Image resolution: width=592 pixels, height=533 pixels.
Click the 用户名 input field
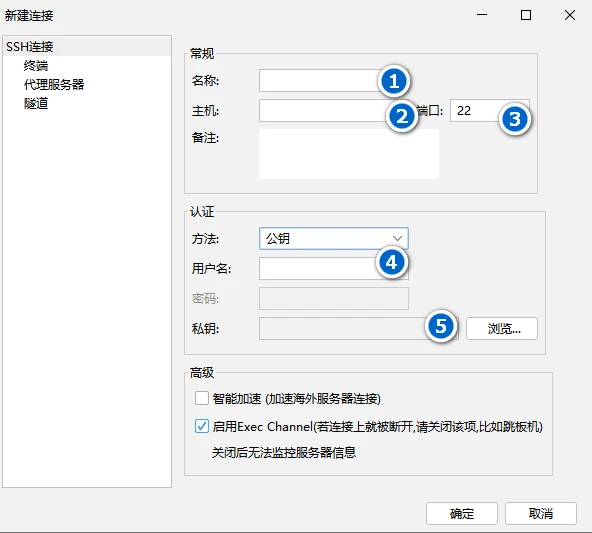(x=333, y=268)
